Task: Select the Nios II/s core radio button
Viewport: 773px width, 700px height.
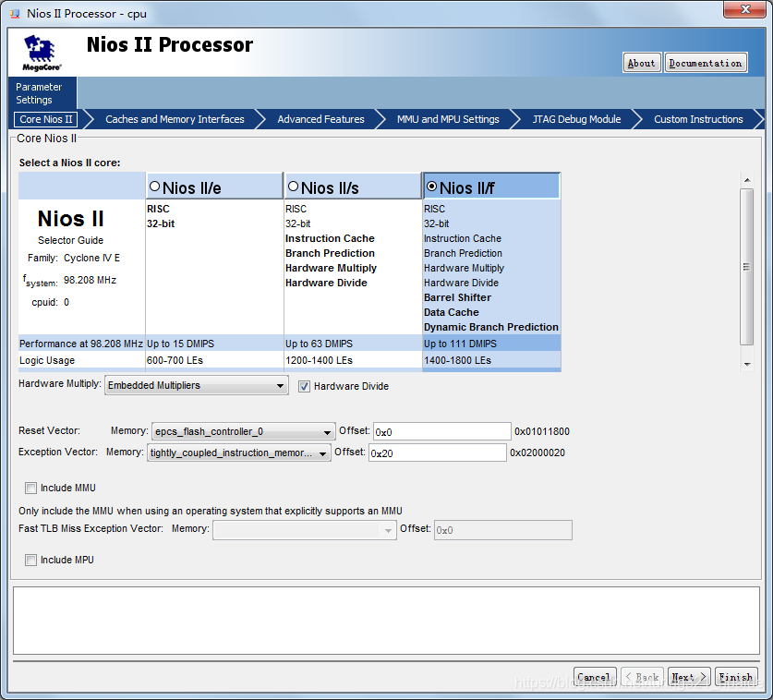Action: [293, 187]
